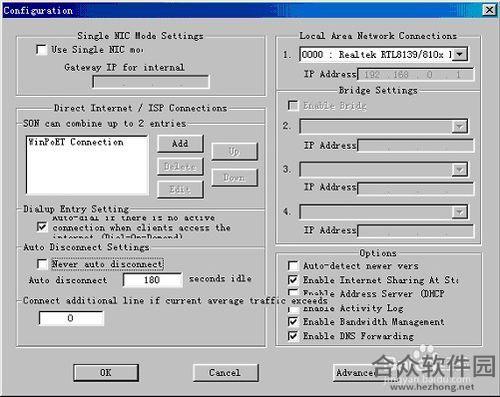This screenshot has height=397, width=500.
Task: Enable Auto-detect newer version option
Action: pyautogui.click(x=293, y=266)
